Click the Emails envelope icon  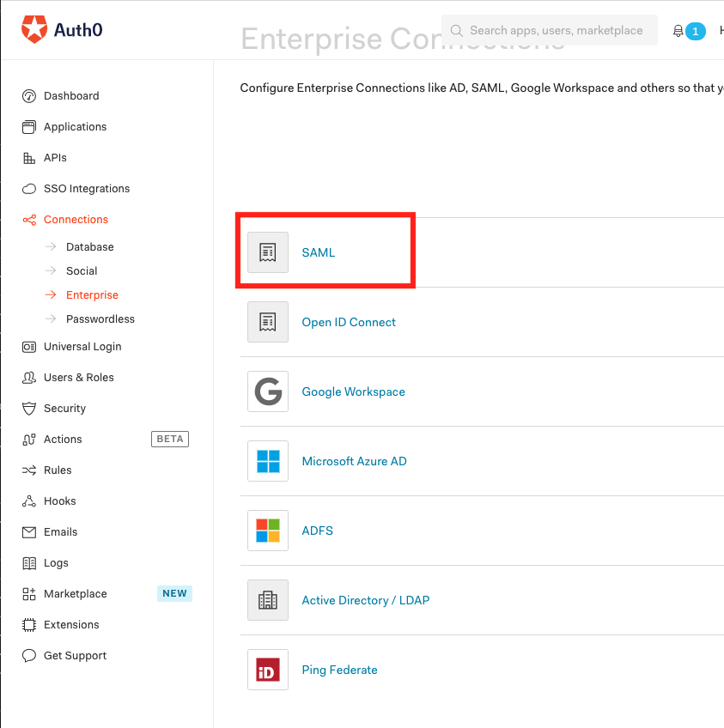29,532
